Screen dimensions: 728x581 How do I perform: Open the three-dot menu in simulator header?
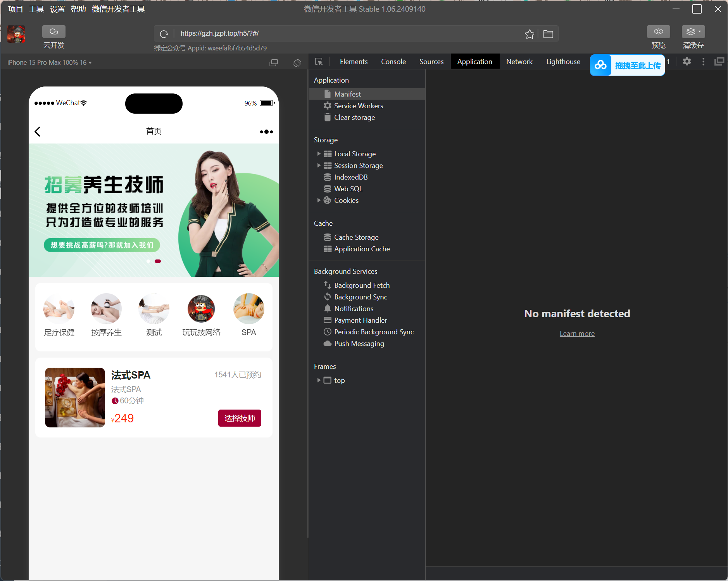coord(266,132)
